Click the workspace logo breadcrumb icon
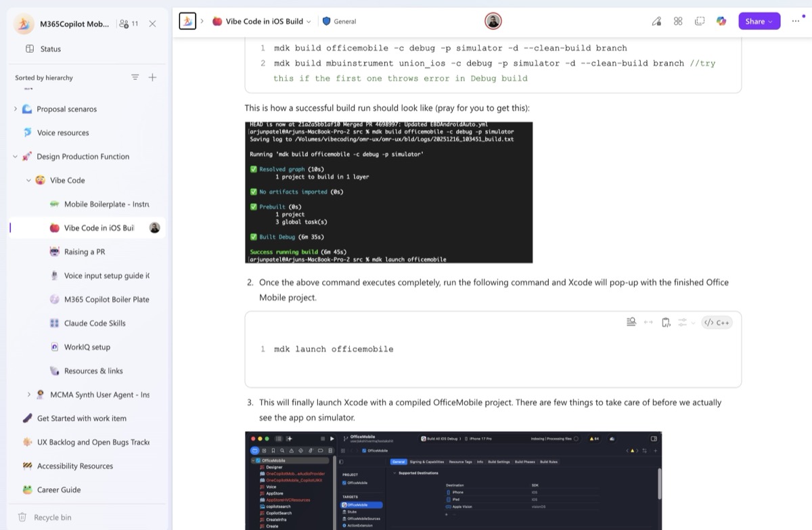Viewport: 812px width, 530px height. click(187, 22)
